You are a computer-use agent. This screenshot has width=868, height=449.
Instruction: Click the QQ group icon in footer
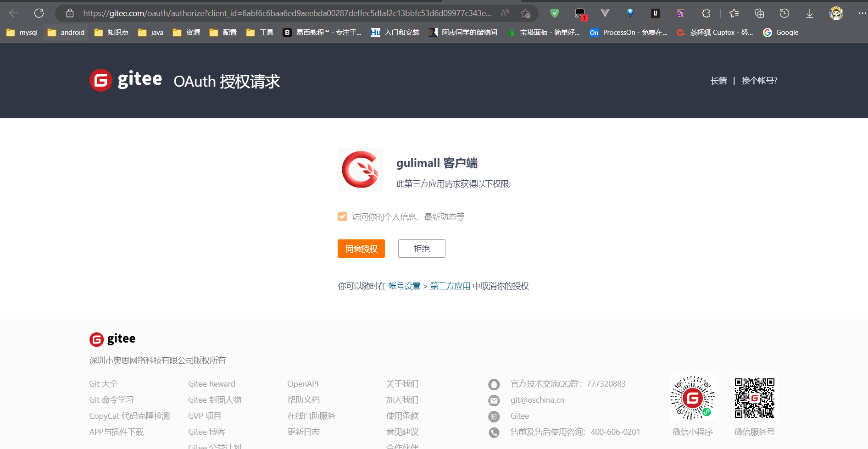[494, 384]
